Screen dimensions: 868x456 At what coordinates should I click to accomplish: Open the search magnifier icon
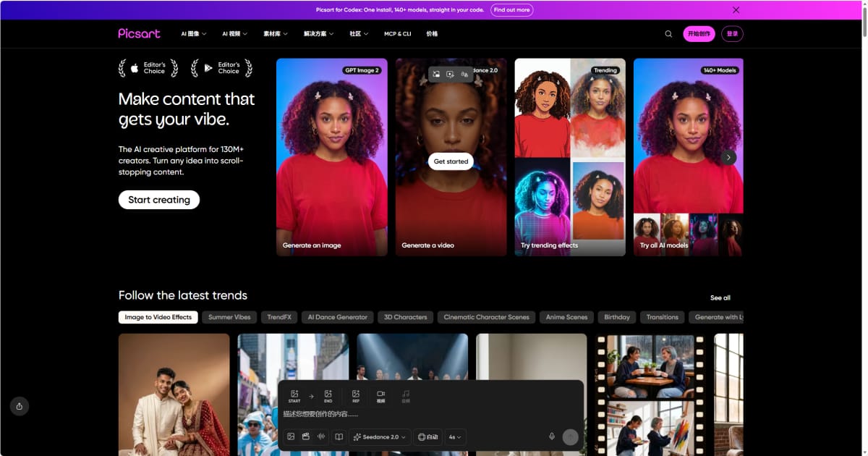click(668, 34)
